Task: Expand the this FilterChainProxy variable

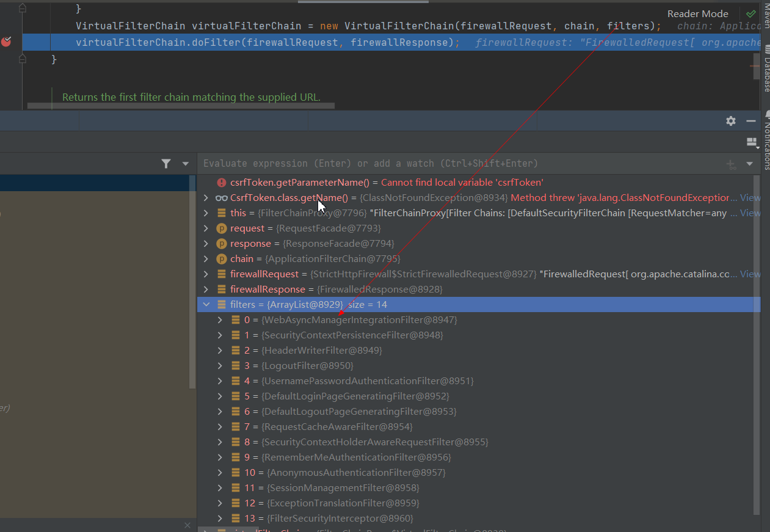Action: [206, 213]
